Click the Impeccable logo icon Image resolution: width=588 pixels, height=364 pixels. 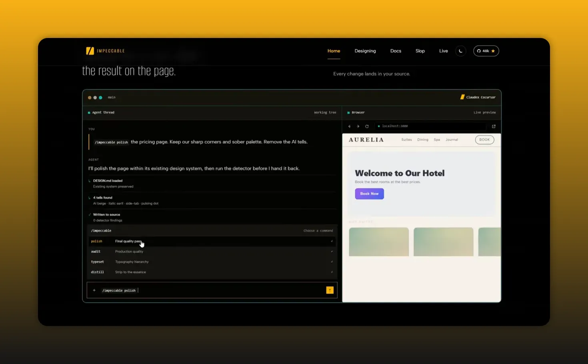[90, 51]
